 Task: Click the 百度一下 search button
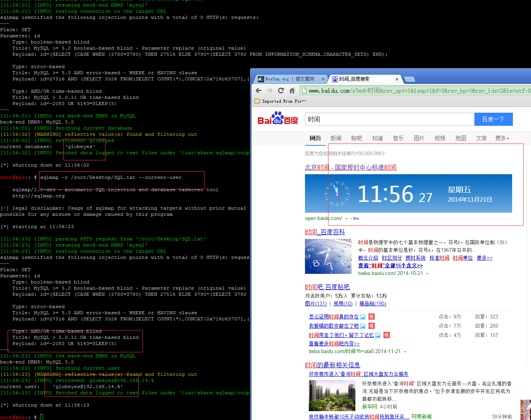(493, 119)
